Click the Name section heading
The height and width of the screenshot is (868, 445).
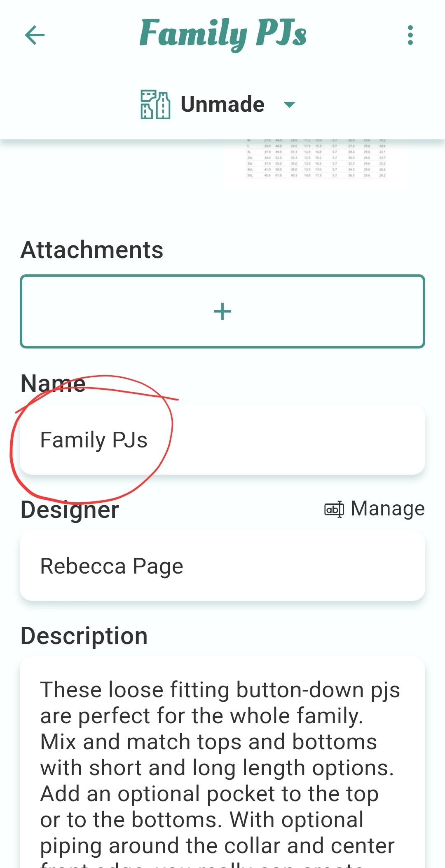(x=53, y=383)
